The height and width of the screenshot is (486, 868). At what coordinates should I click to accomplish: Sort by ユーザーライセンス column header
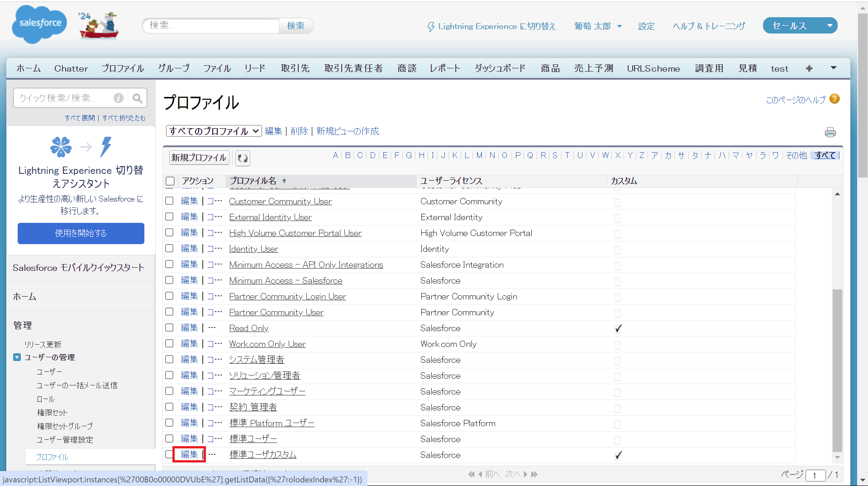pos(451,181)
